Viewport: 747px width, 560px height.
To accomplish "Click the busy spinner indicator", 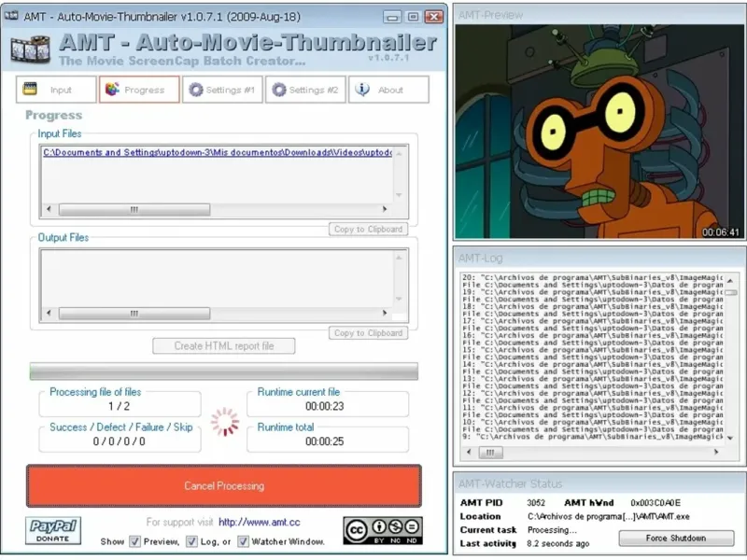I will (x=225, y=422).
